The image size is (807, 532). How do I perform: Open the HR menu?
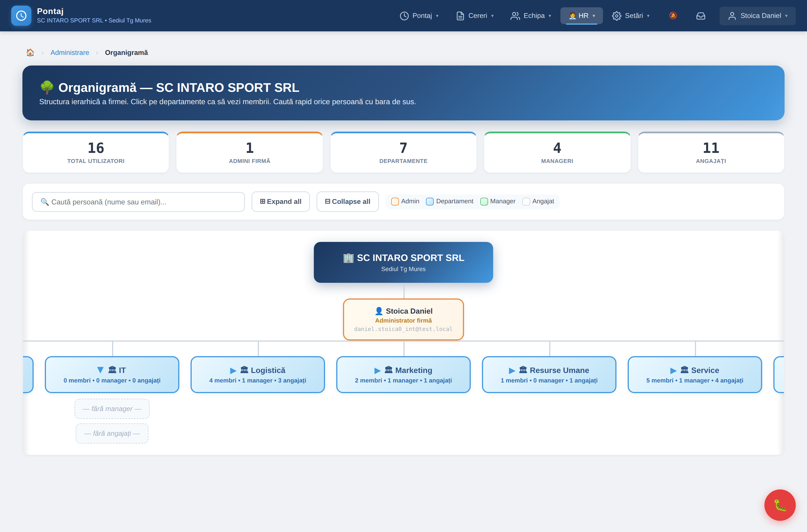(581, 16)
